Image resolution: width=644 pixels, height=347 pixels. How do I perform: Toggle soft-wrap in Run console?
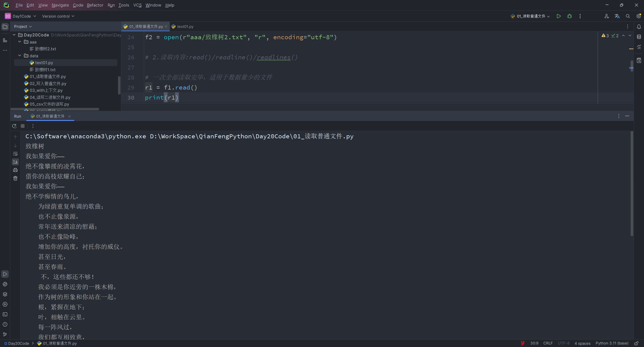coord(15,154)
